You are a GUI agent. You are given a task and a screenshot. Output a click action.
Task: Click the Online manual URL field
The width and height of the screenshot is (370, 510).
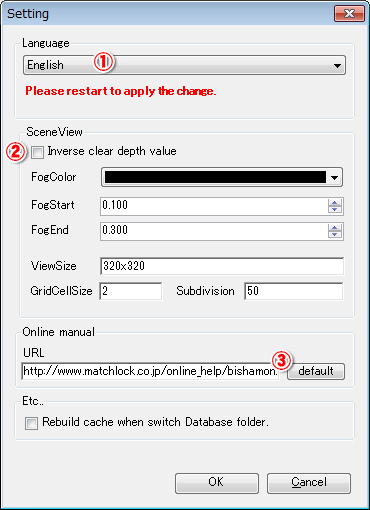[150, 371]
